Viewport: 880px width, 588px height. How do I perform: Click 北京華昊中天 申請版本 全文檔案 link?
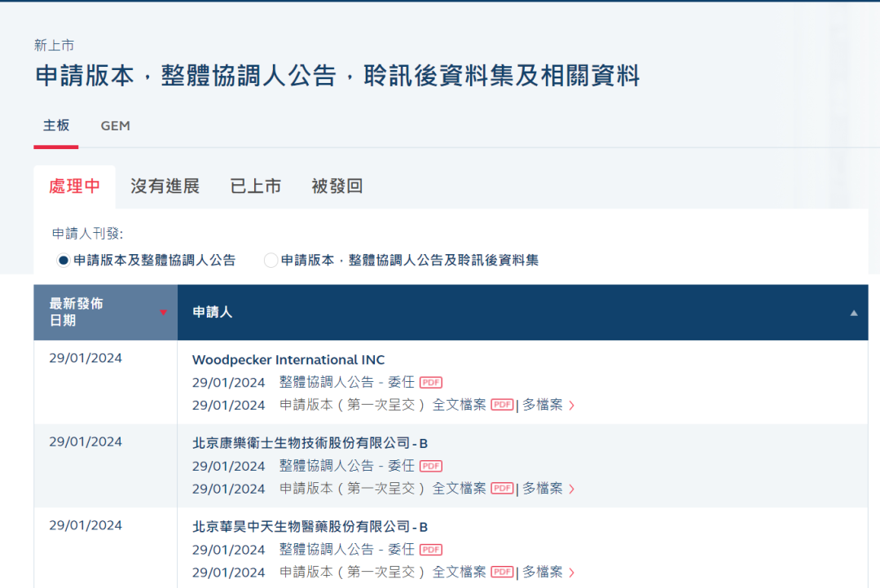click(x=459, y=573)
